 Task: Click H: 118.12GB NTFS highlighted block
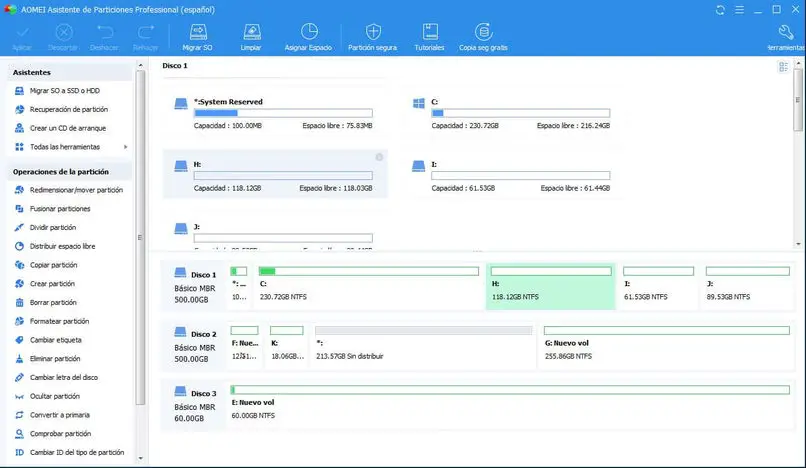coord(551,286)
